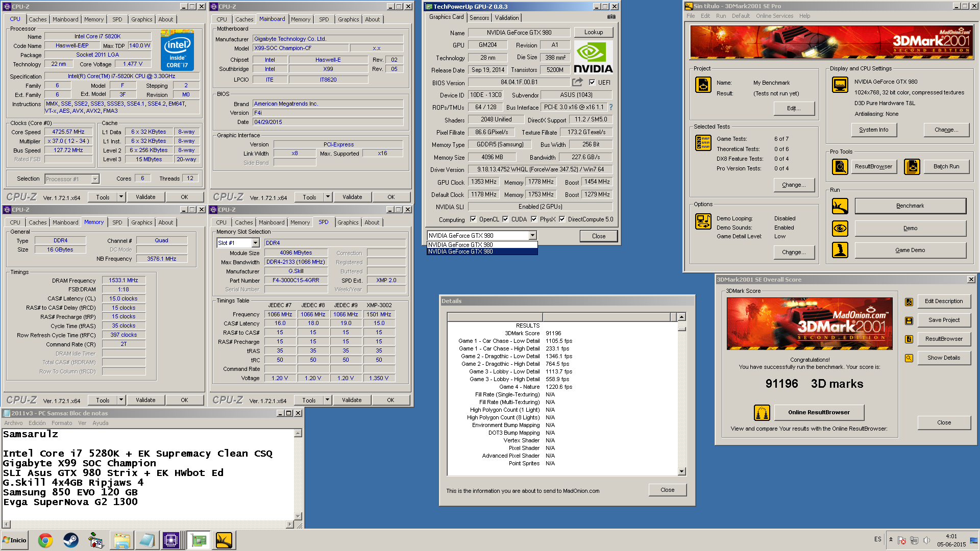Toggle the DirectCompute 5.0 checkbox
Viewport: 980px width, 551px height.
(562, 219)
